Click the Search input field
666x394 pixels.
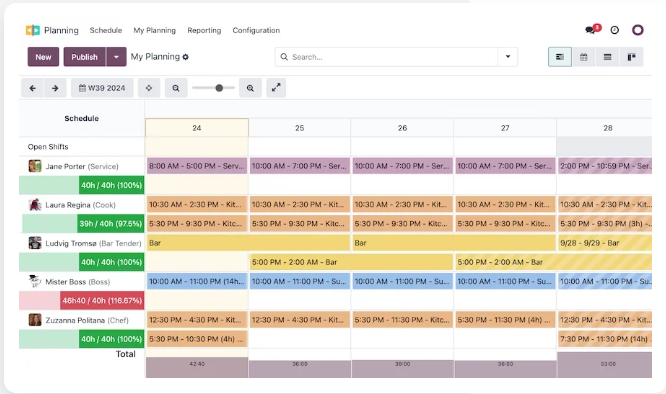(387, 57)
